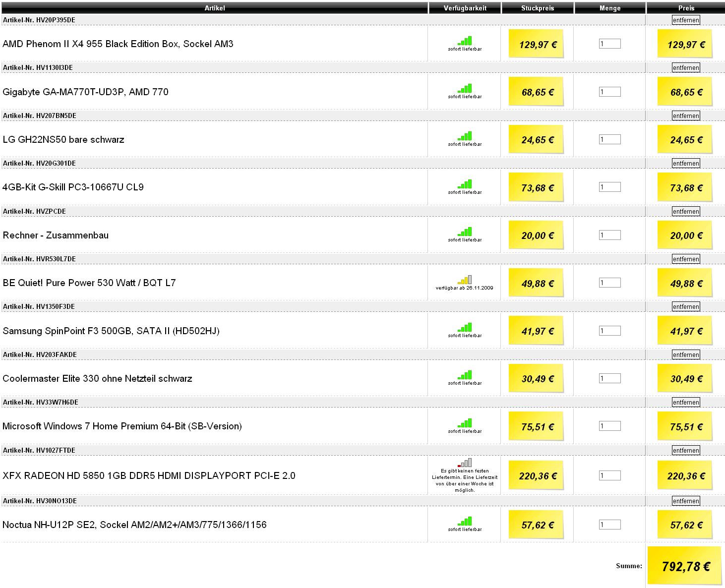
Task: Click availability bars icon for 4GB-Kit G-Skill
Action: 465,184
